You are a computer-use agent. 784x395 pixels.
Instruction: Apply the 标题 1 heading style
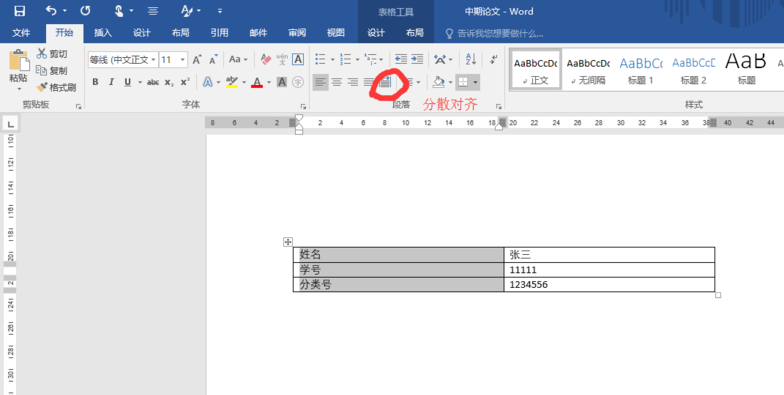point(640,70)
